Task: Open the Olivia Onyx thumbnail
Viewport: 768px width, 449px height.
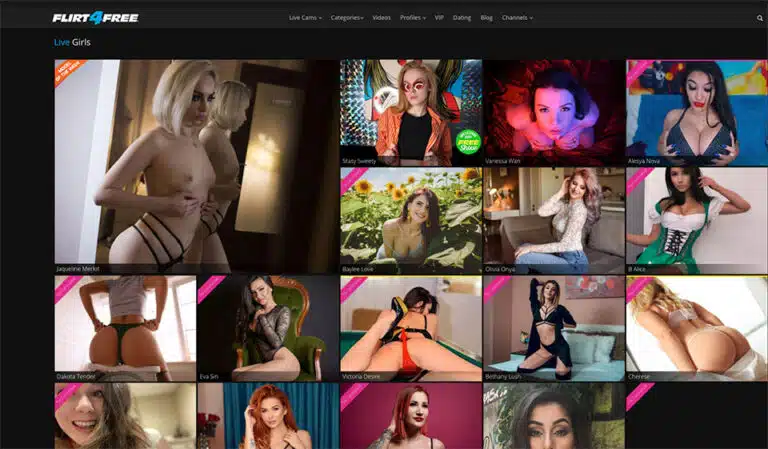Action: pyautogui.click(x=554, y=219)
